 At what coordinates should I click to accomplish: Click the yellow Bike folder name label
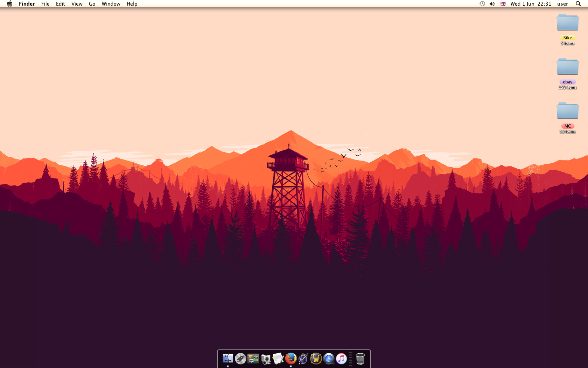click(x=567, y=38)
